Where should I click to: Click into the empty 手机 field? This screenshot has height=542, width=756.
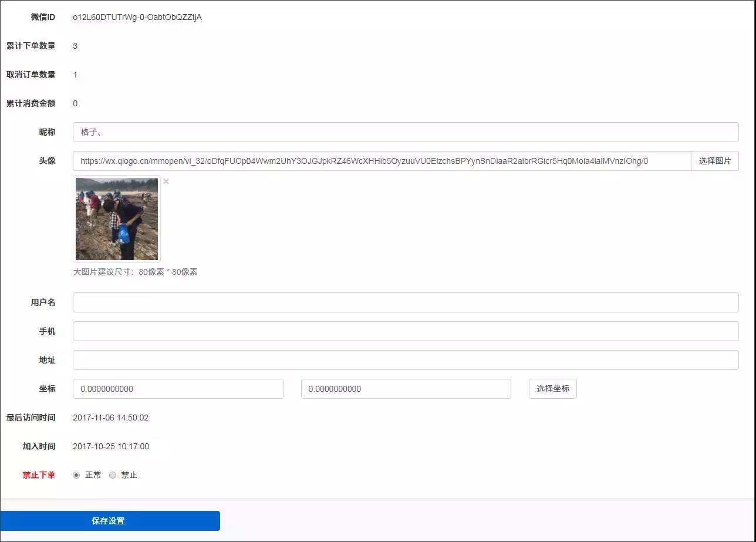coord(405,331)
